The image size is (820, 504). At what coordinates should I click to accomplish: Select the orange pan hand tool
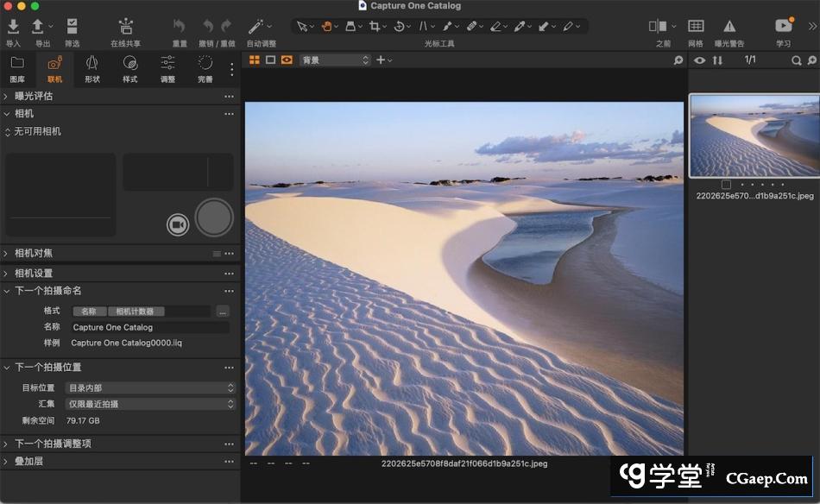[327, 27]
